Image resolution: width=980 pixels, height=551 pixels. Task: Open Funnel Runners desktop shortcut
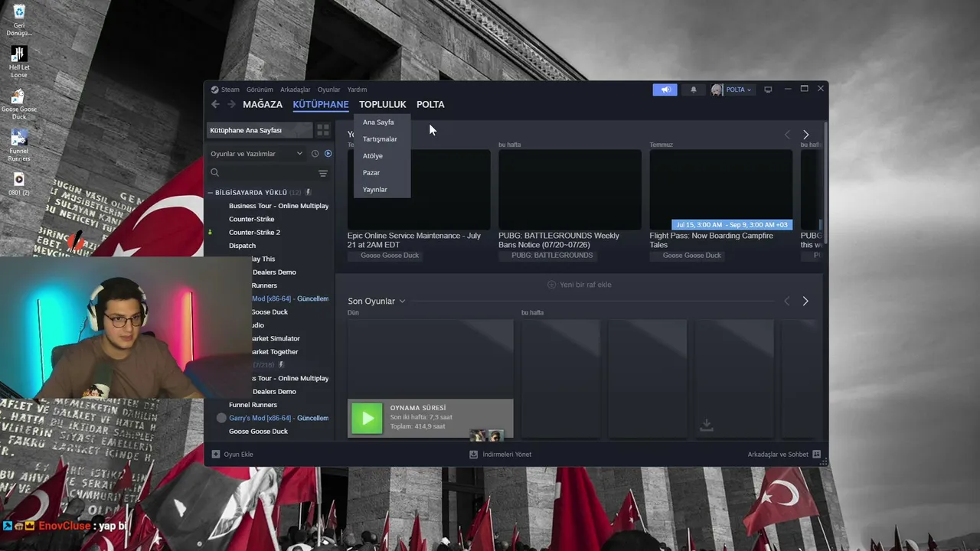click(x=19, y=146)
